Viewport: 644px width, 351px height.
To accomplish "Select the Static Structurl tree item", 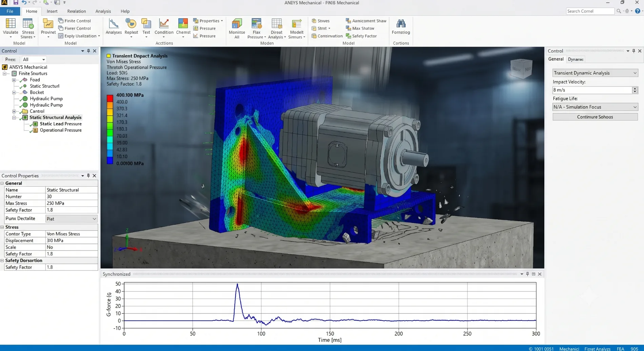I will pyautogui.click(x=44, y=86).
